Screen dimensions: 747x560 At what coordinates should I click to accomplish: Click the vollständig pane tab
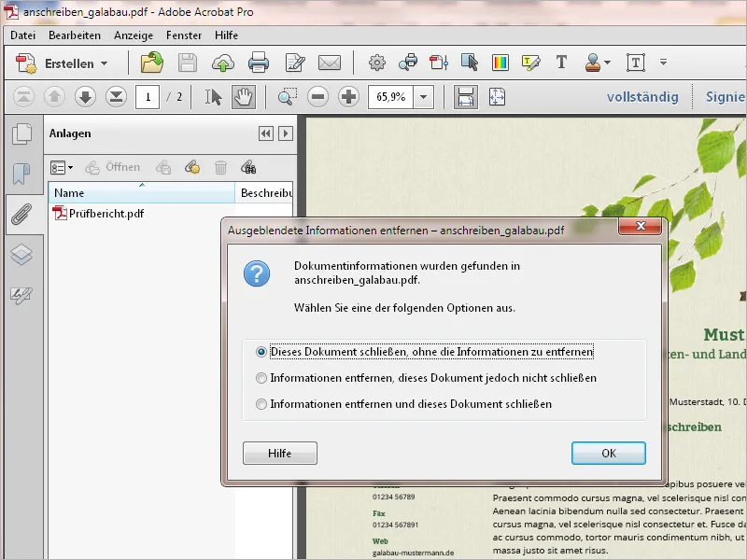642,97
